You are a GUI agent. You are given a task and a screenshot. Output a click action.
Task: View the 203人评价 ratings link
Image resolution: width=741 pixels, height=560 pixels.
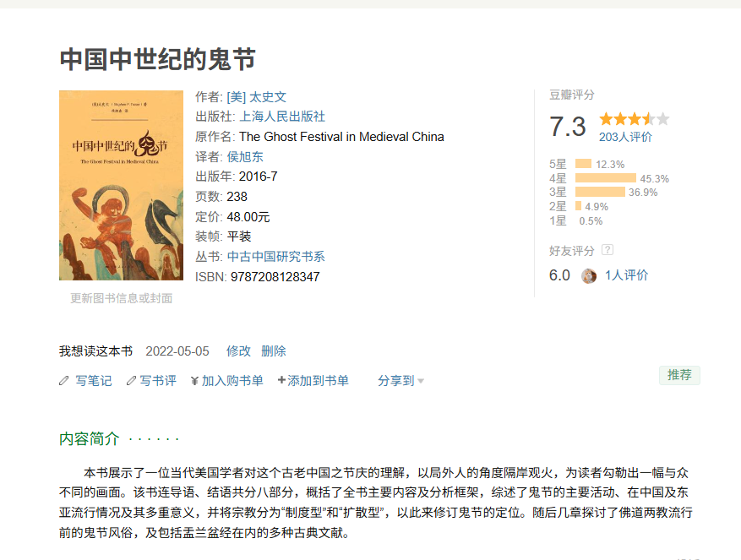point(625,137)
